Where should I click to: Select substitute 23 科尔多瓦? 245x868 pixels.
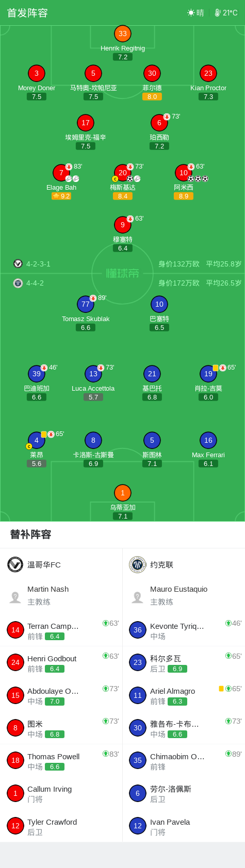pyautogui.click(x=184, y=662)
